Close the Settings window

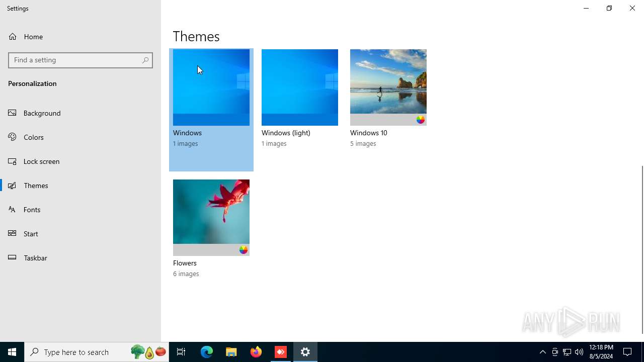632,8
